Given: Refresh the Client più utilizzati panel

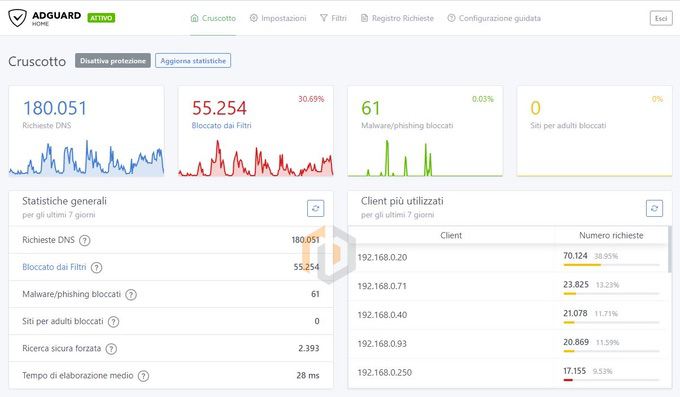Looking at the screenshot, I should pos(654,208).
